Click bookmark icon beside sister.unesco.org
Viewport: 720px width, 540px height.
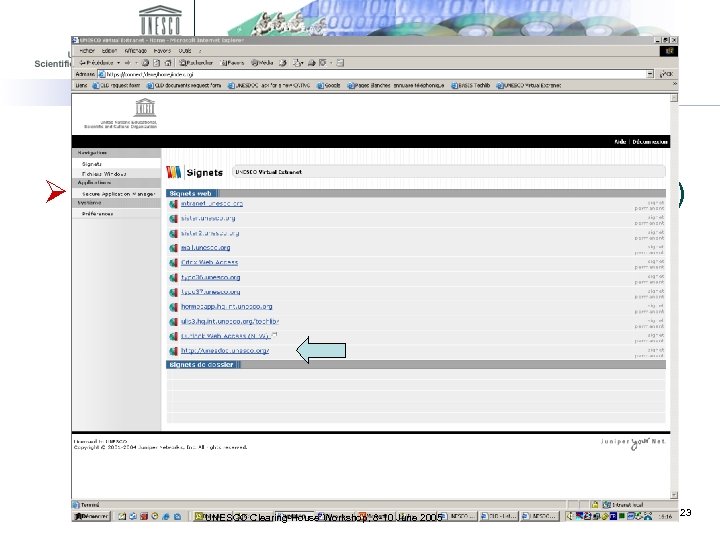[x=173, y=219]
